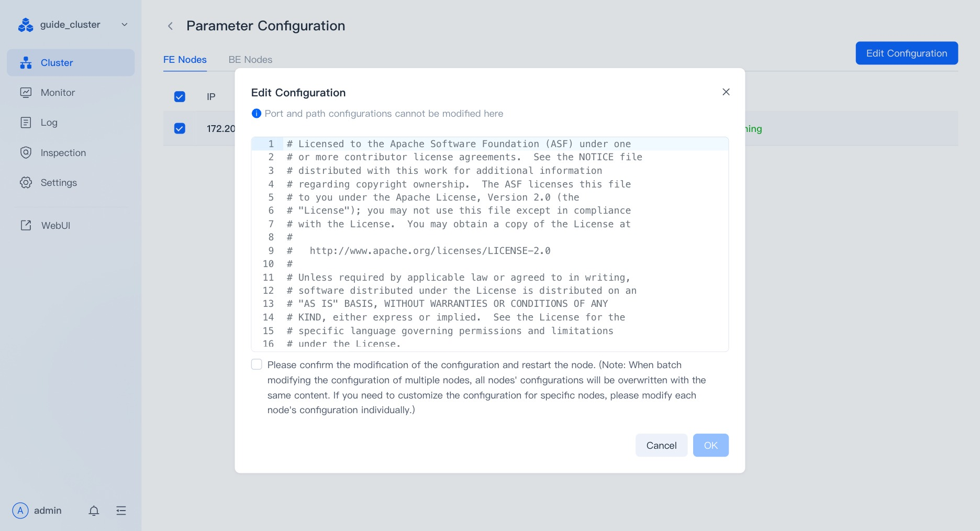Screen dimensions: 980x531
Task: Open notifications bell icon
Action: 94,511
